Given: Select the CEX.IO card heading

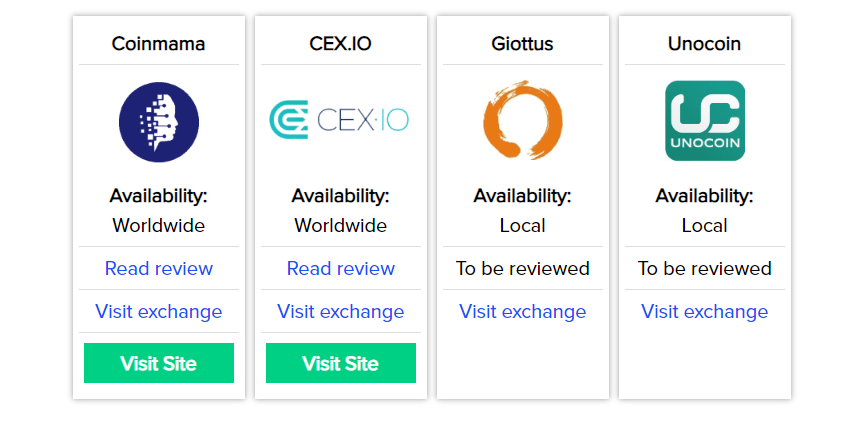Looking at the screenshot, I should [340, 44].
